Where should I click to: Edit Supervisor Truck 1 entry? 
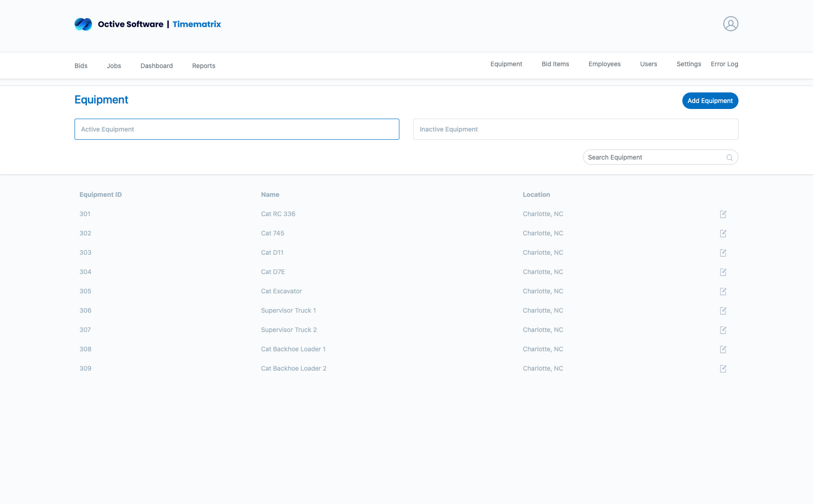coord(723,311)
